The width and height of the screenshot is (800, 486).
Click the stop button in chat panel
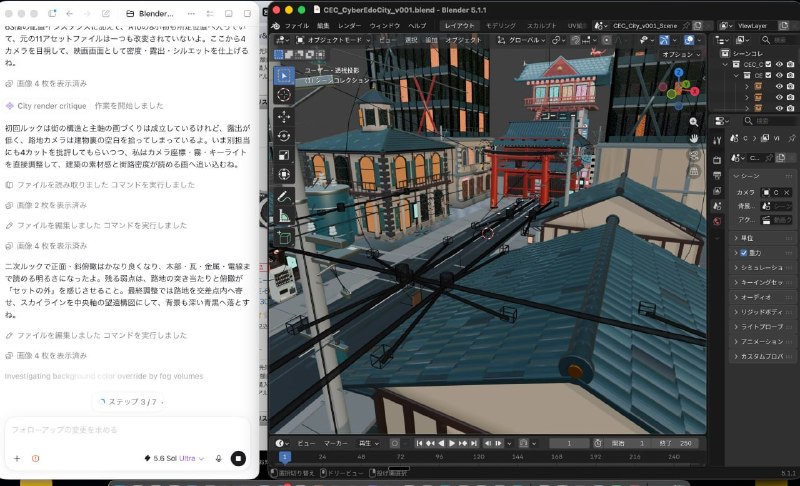pos(238,458)
